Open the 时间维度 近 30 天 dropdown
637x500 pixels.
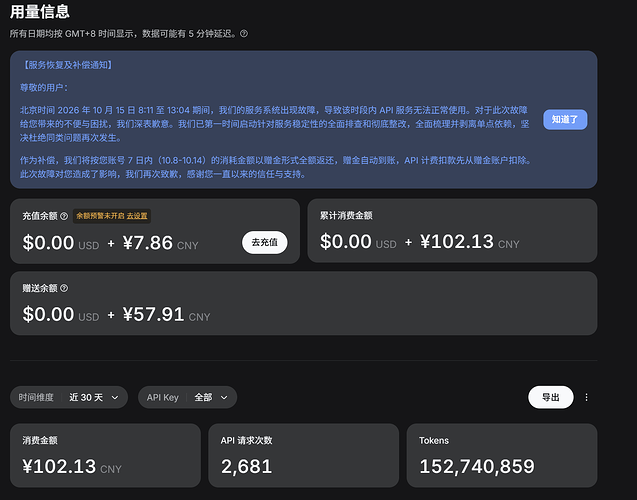click(69, 397)
